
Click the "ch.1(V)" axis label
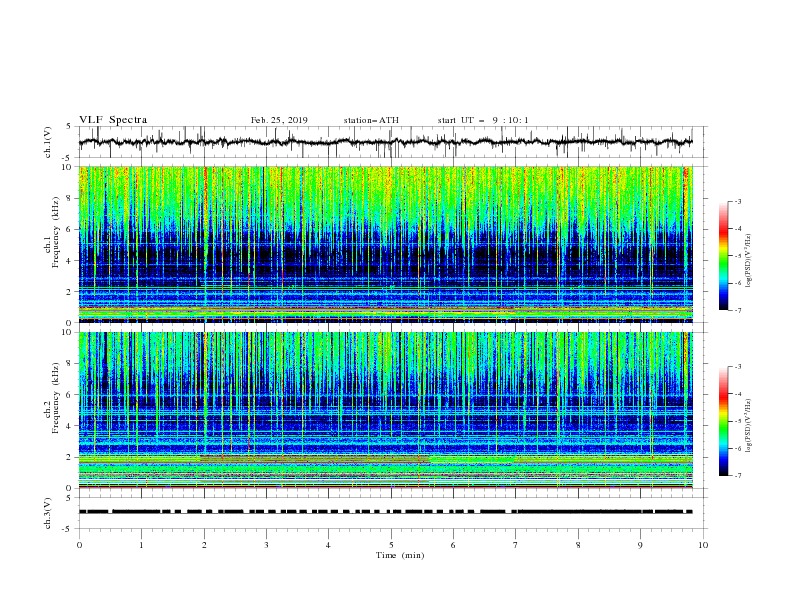coord(48,142)
